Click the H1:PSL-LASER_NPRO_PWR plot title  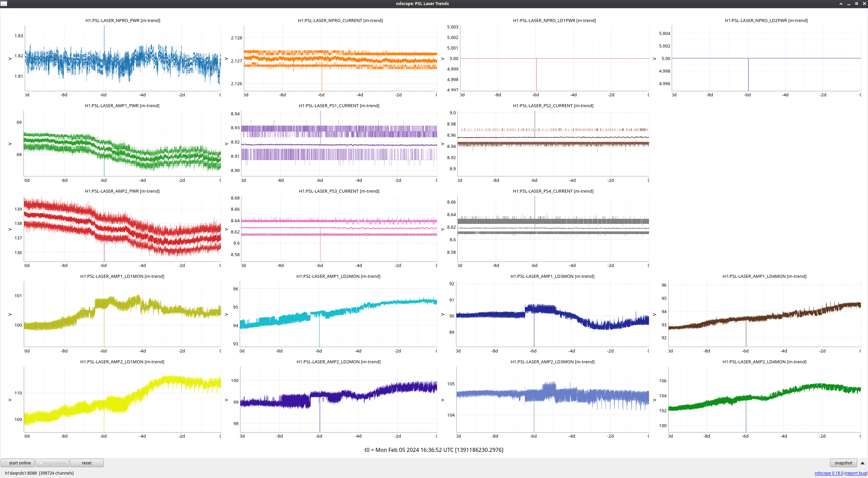(x=123, y=20)
